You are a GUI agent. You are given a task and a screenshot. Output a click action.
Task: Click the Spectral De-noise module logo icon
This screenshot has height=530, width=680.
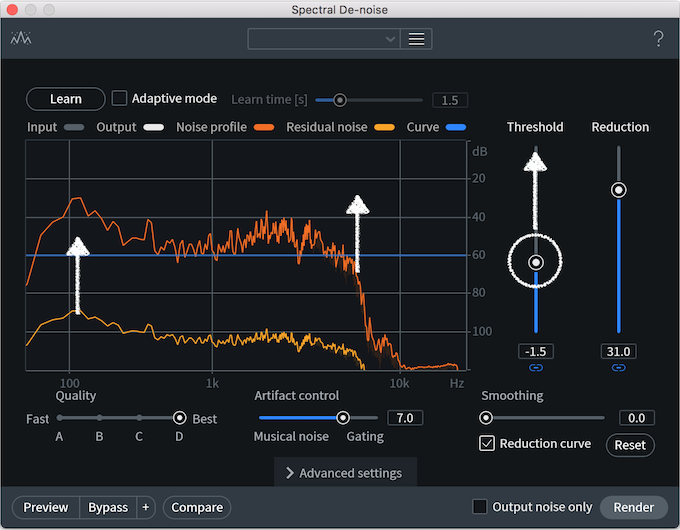pyautogui.click(x=21, y=39)
